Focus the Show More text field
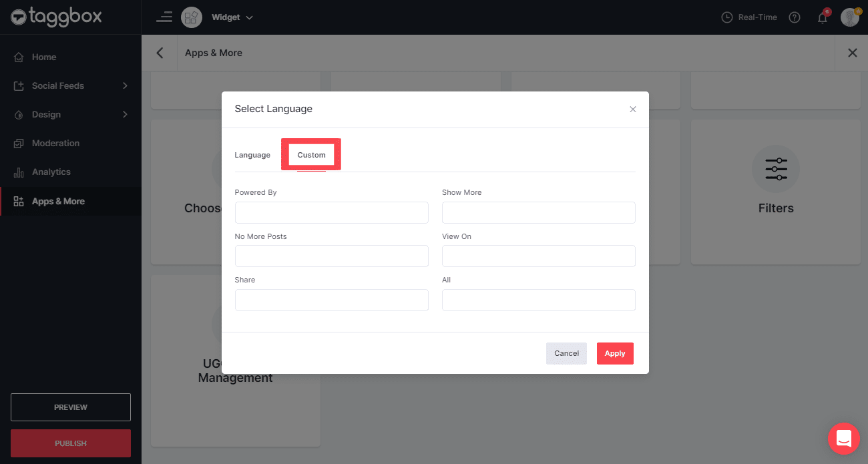 (x=538, y=212)
